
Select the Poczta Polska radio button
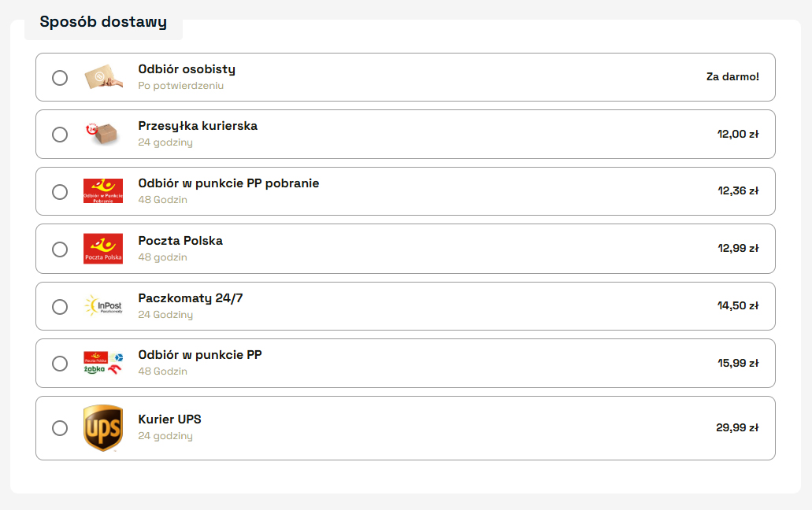[60, 249]
